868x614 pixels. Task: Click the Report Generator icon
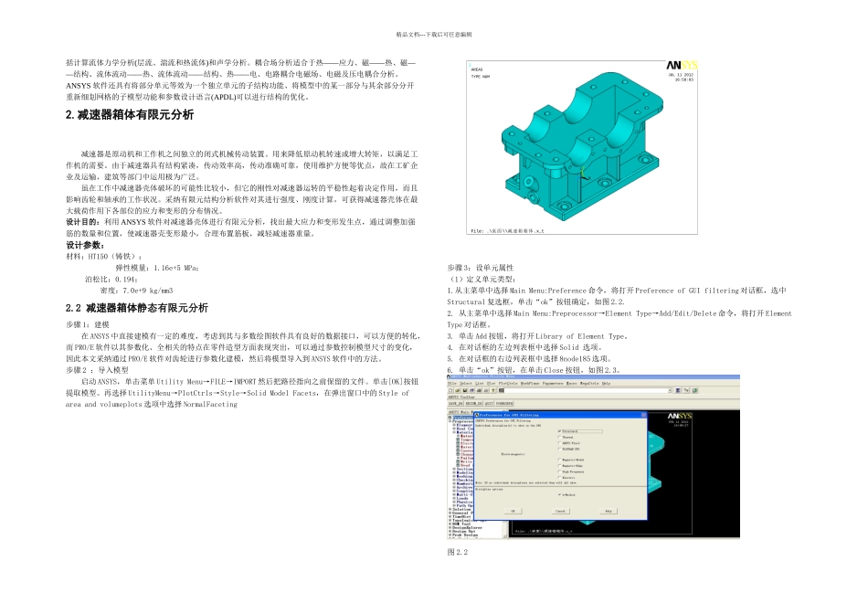coord(486,390)
